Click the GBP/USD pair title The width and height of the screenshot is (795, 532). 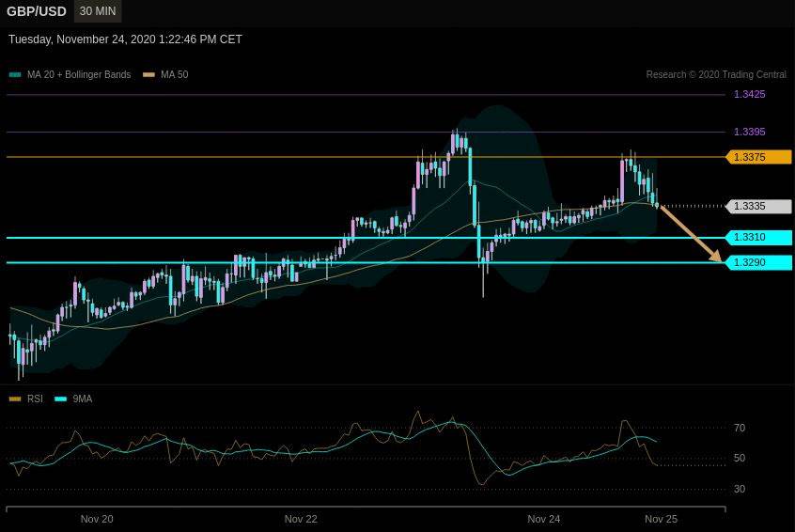[x=37, y=11]
